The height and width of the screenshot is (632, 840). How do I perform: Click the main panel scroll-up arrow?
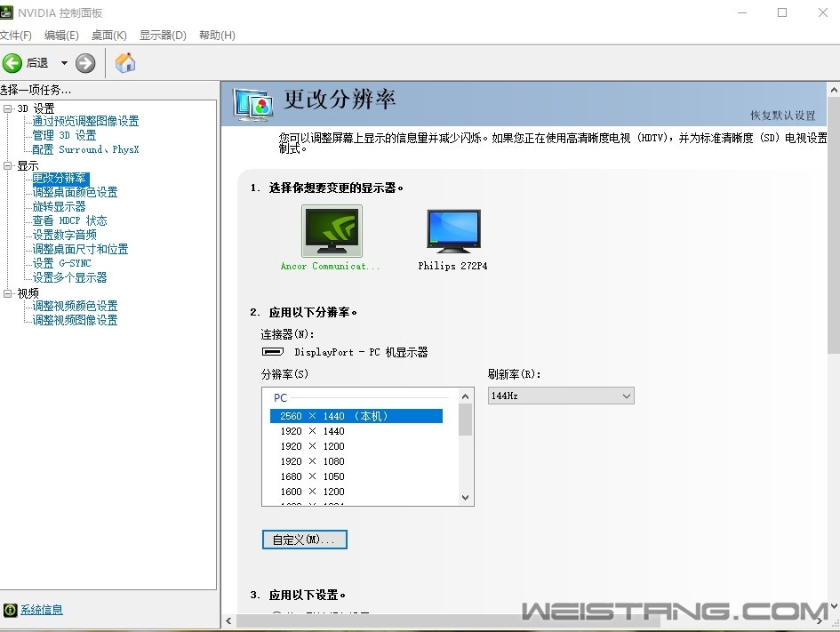coord(834,90)
